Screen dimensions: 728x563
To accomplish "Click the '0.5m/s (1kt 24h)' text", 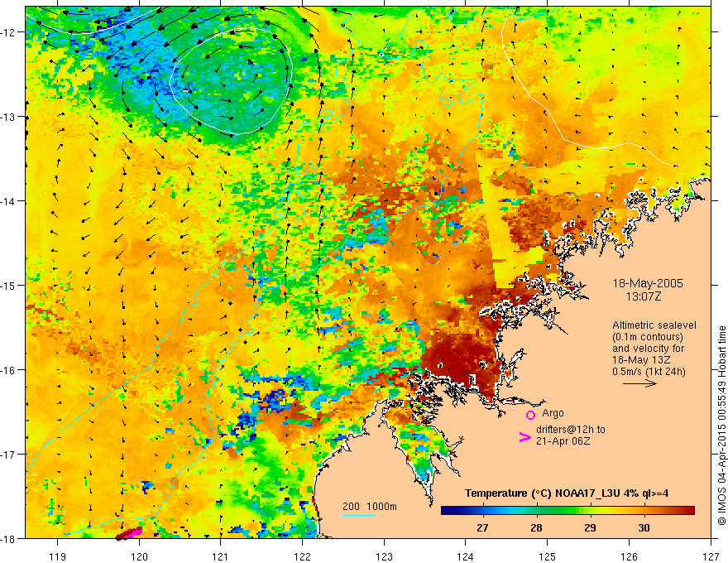I will coord(649,372).
